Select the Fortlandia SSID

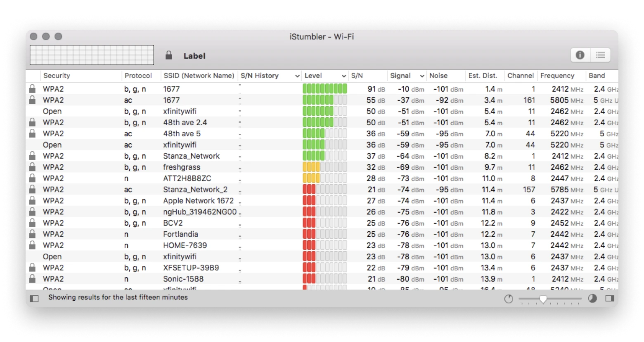180,234
